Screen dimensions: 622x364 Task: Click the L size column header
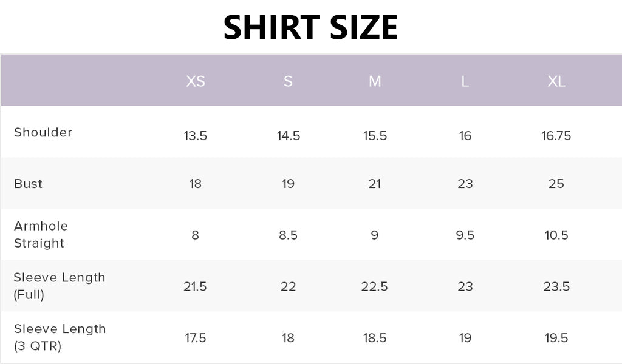465,81
